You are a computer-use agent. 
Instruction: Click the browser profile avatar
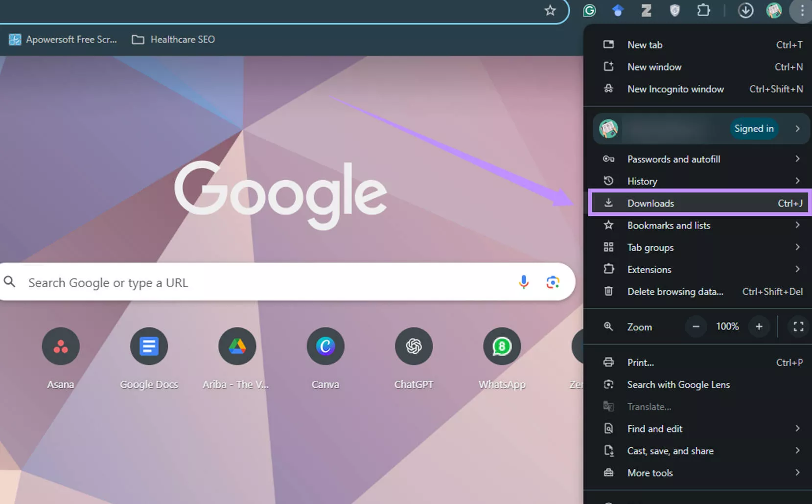(774, 10)
